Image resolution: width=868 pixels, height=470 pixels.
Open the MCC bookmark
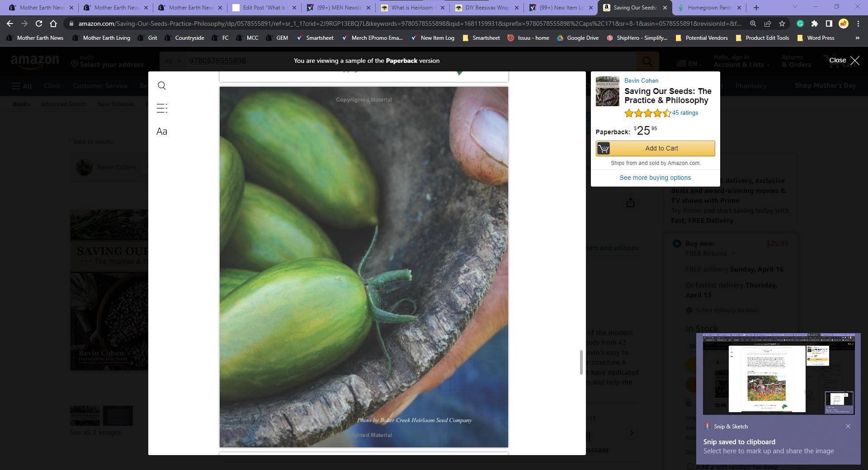coord(247,38)
